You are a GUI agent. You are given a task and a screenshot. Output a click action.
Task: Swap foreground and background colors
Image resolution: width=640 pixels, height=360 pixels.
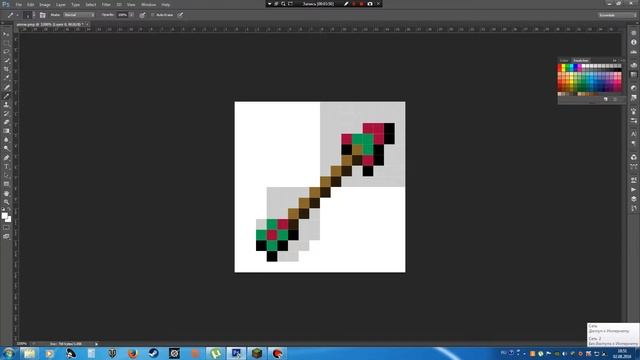[x=9, y=210]
